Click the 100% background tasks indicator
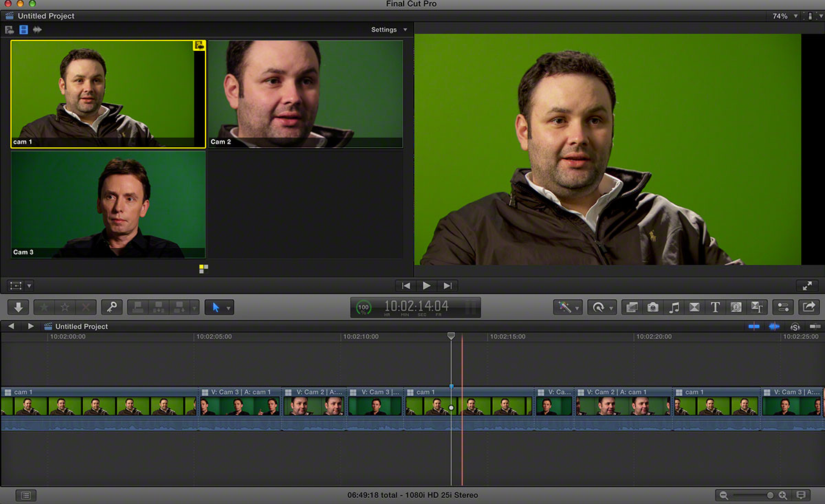Image resolution: width=825 pixels, height=504 pixels. [x=364, y=307]
